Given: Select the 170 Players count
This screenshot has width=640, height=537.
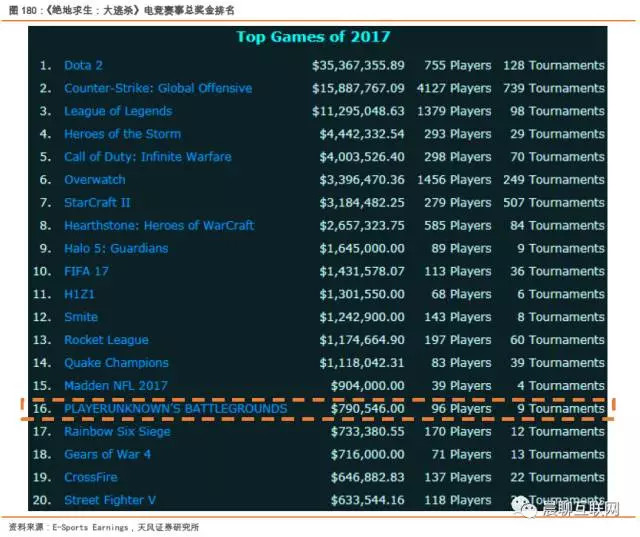Looking at the screenshot, I should (x=458, y=431).
